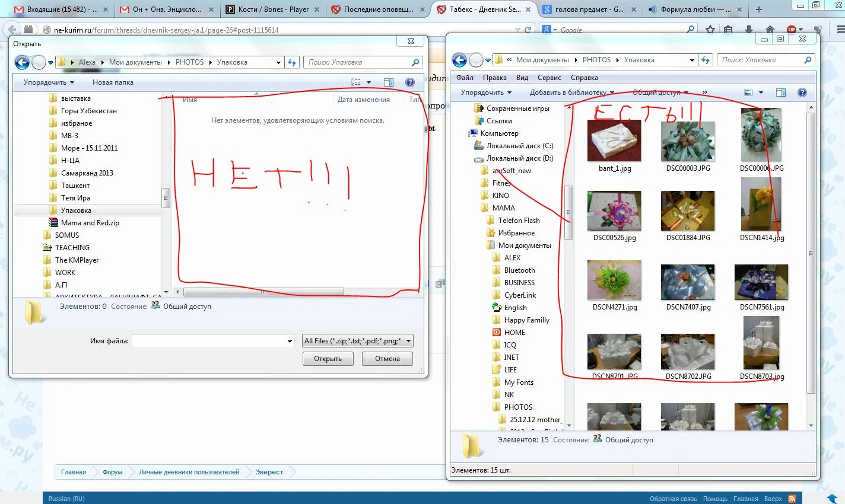Screen dimensions: 845x504
Task: Click the Adblock Plus icon in the browser toolbar
Action: point(791,30)
